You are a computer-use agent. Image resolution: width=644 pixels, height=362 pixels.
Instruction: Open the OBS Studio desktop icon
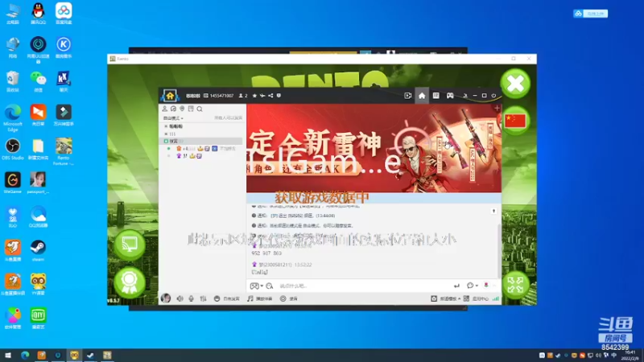point(13,149)
